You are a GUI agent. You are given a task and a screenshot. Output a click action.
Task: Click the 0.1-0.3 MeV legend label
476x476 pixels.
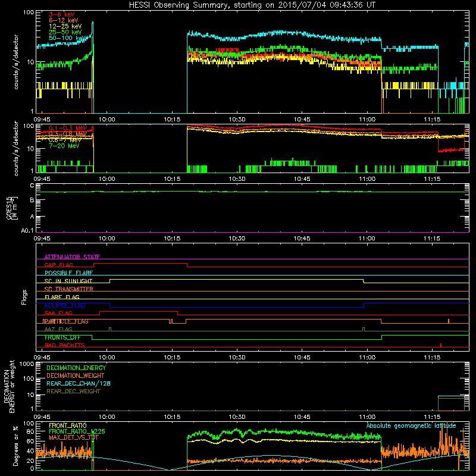coord(68,128)
